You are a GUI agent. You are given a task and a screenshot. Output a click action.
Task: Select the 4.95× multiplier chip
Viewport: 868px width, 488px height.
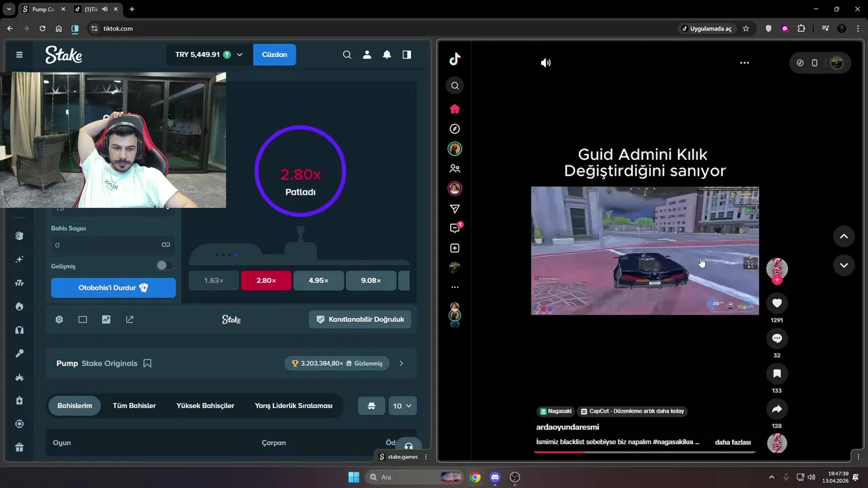point(319,281)
